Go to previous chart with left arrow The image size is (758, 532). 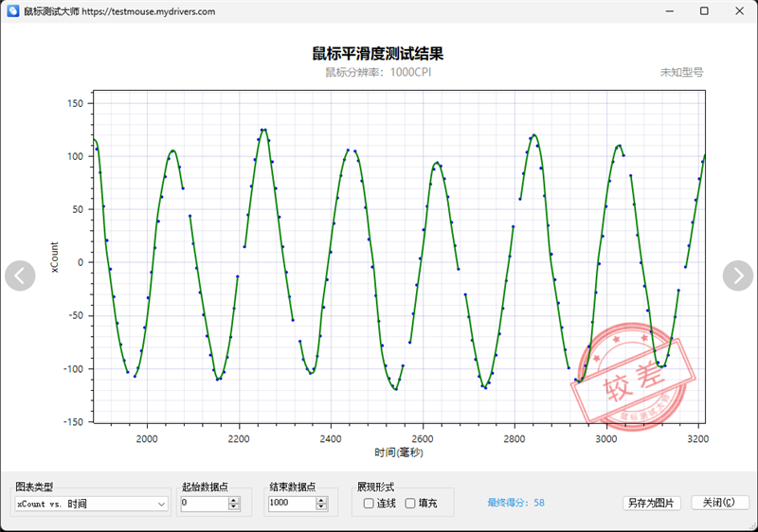point(20,275)
